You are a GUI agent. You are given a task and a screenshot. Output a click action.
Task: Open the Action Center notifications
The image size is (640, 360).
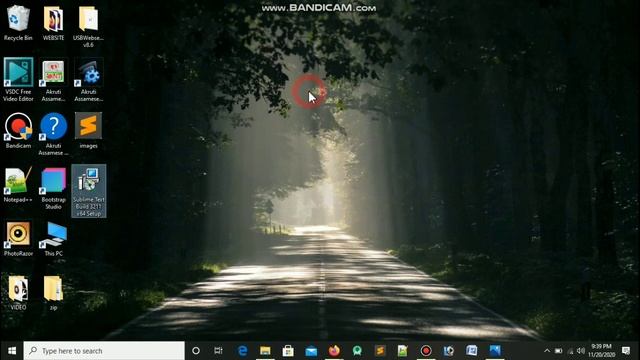[626, 351]
